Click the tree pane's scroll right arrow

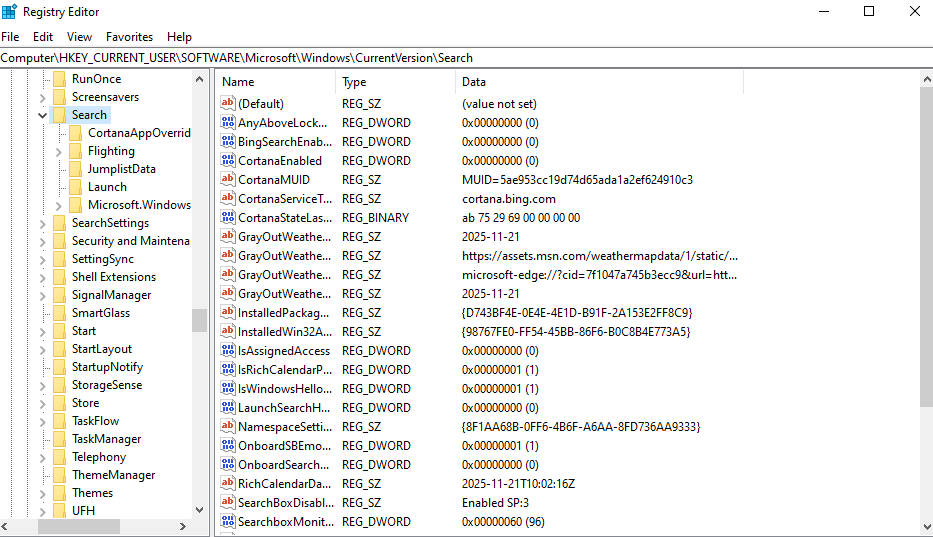pos(183,526)
